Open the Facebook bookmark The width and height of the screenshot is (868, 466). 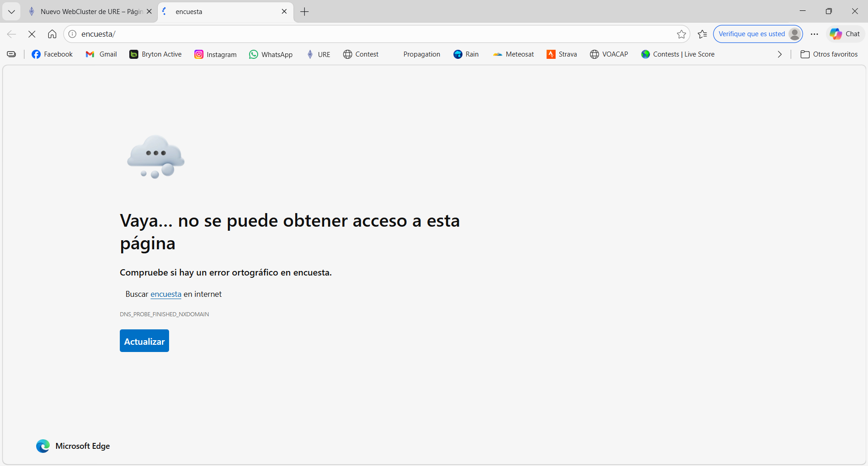pos(52,54)
